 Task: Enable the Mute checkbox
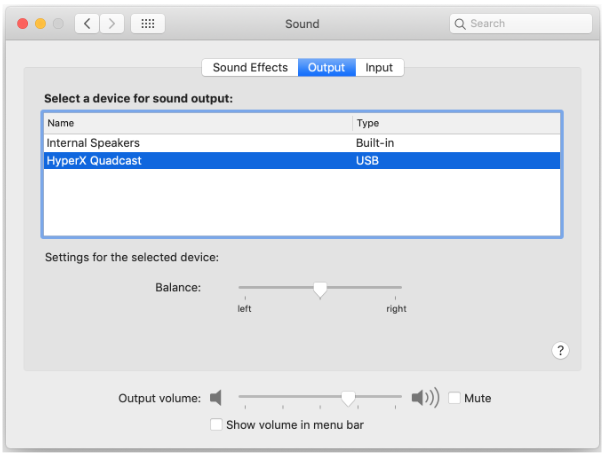455,398
